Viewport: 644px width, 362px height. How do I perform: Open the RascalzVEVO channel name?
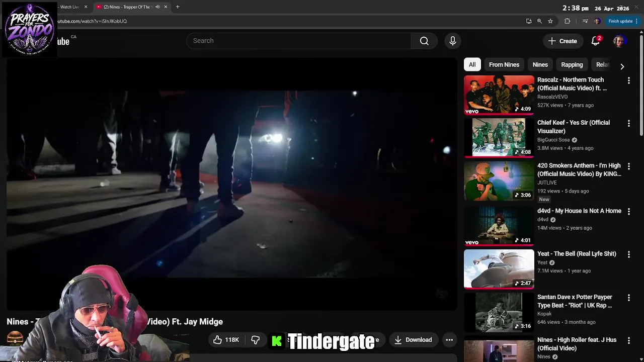coord(552,97)
